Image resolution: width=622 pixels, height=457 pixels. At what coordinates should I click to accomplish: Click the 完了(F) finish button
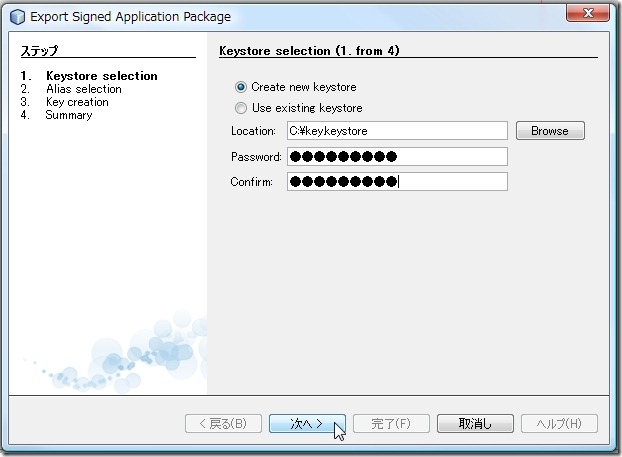[391, 424]
